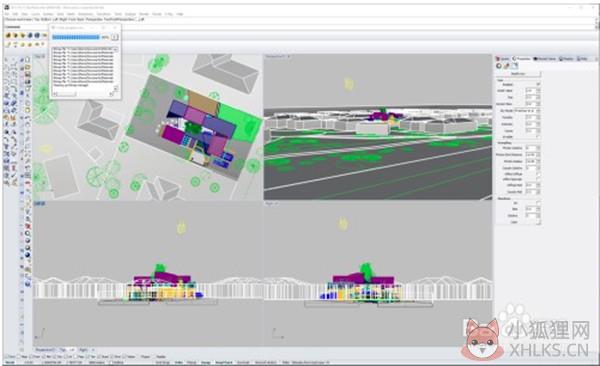
Task: Open the dropdown atop the progress log list
Action: click(x=116, y=49)
